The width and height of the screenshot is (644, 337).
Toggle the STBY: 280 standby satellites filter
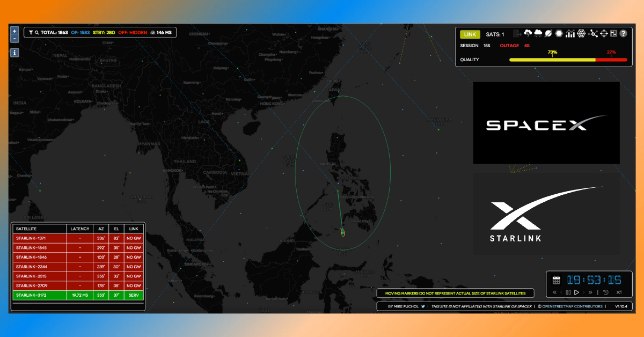[104, 33]
